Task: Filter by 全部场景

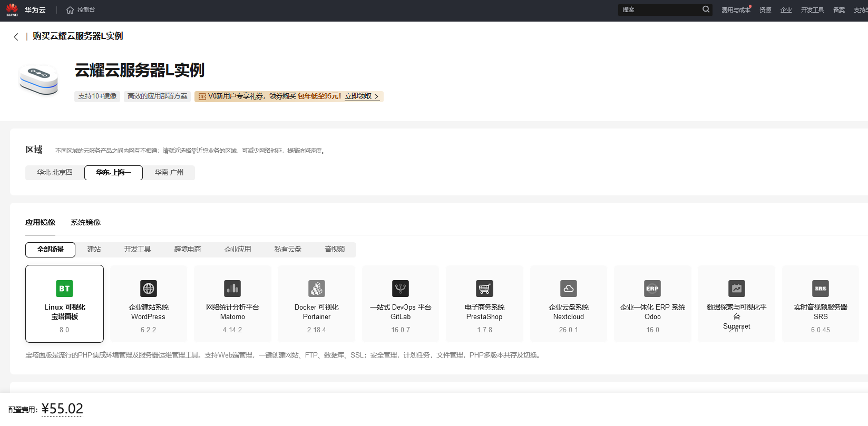Action: point(50,250)
